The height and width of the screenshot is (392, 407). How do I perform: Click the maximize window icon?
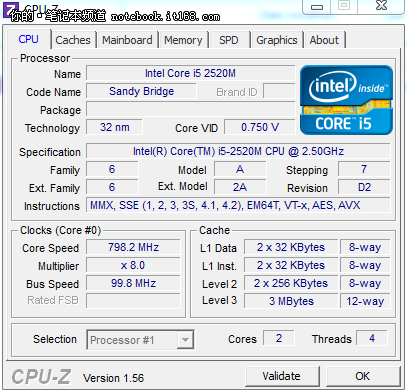344,6
